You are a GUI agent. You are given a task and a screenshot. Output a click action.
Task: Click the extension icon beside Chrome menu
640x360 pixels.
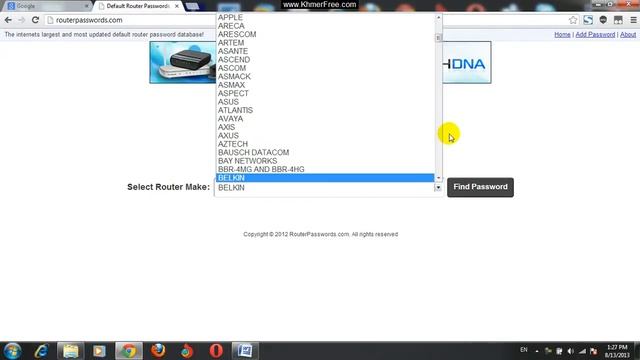618,20
